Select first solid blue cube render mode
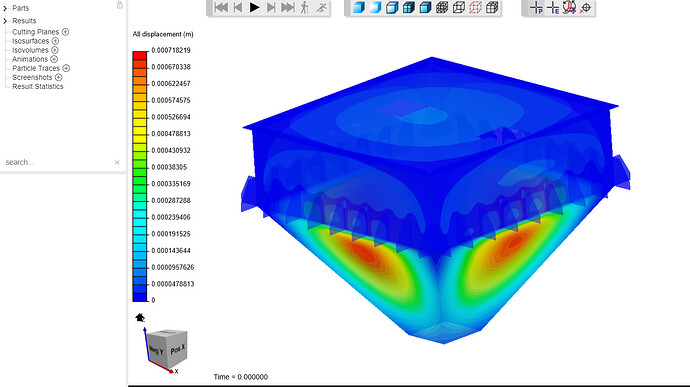The image size is (690, 387). [359, 7]
